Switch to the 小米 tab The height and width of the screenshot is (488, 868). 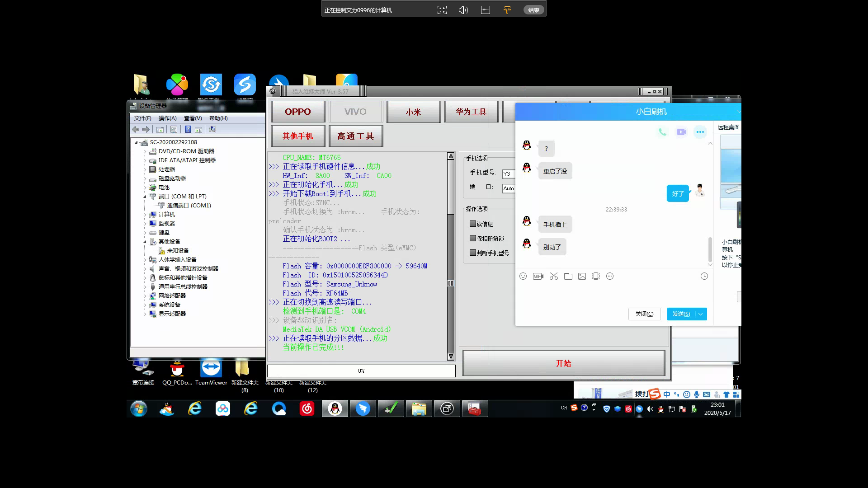(x=413, y=112)
